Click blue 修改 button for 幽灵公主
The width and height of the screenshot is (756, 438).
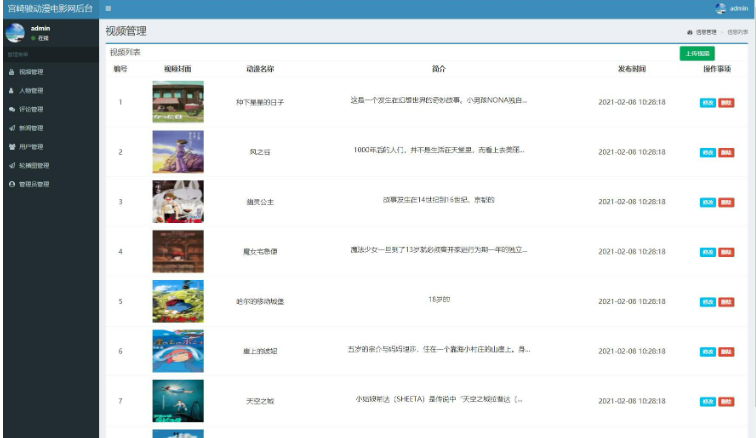point(707,202)
